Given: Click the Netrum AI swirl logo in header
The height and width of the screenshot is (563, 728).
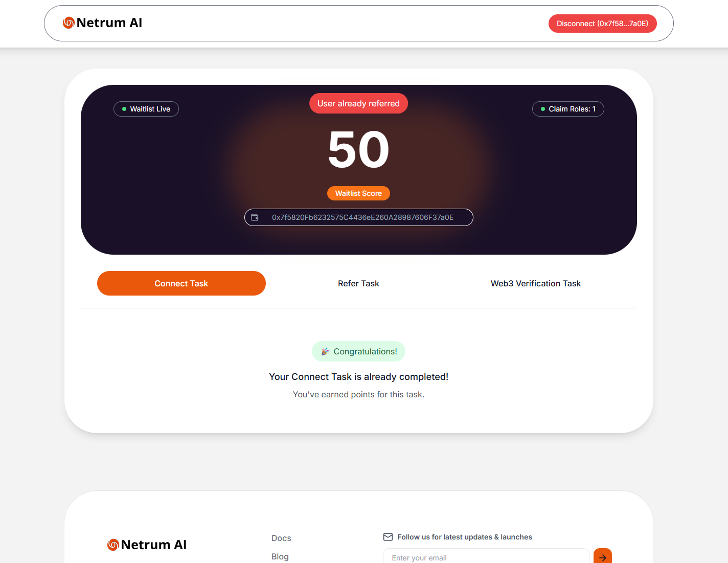Looking at the screenshot, I should (69, 22).
